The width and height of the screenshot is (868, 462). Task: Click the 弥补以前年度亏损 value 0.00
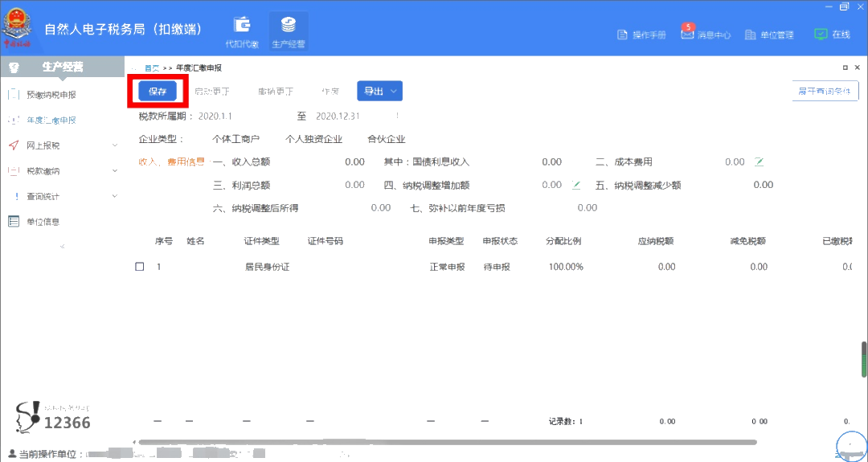[x=588, y=208]
